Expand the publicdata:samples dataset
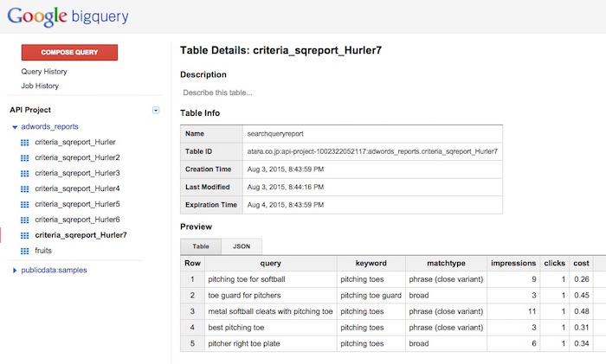The height and width of the screenshot is (364, 606). [x=15, y=271]
